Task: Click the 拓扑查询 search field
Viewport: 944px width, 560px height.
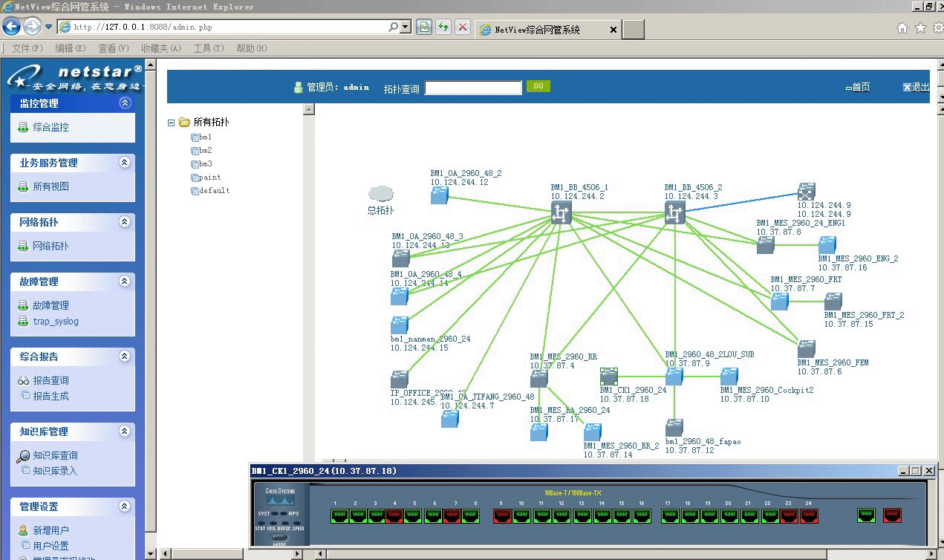Action: tap(473, 88)
